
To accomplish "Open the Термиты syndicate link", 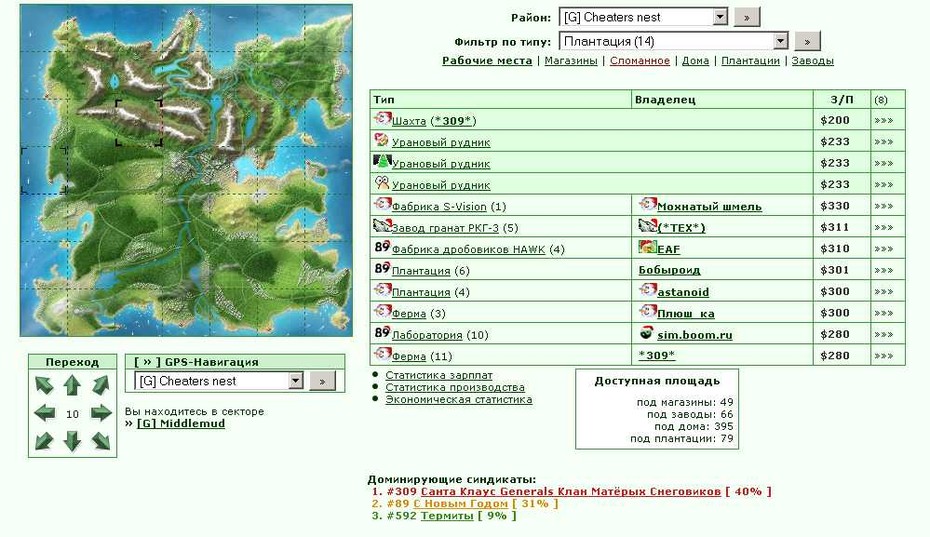I will coord(447,516).
